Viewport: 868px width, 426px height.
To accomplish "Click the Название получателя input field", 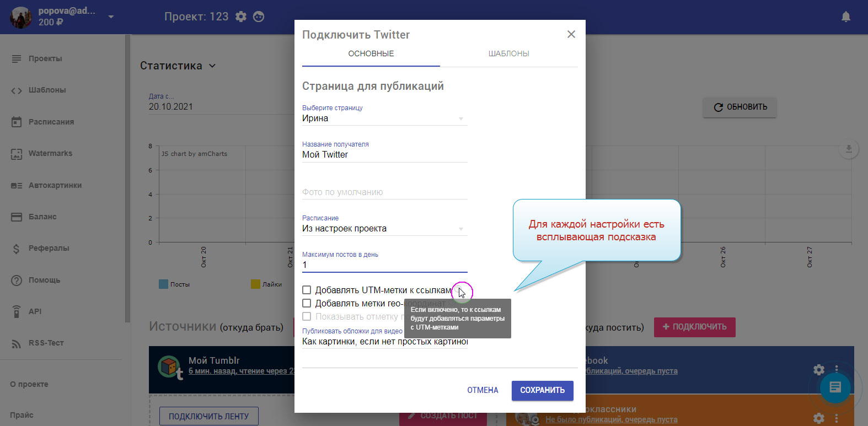I will 384,155.
